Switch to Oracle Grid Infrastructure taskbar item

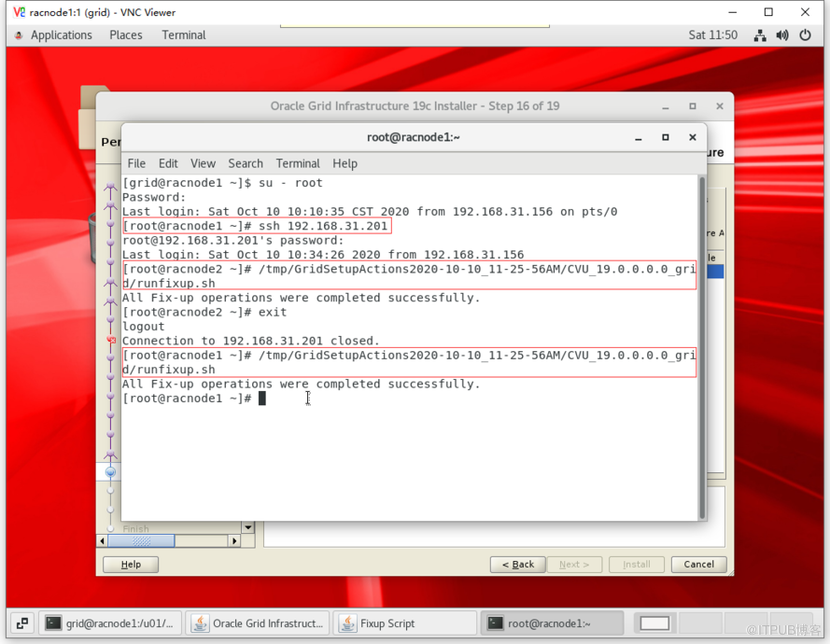pyautogui.click(x=258, y=623)
